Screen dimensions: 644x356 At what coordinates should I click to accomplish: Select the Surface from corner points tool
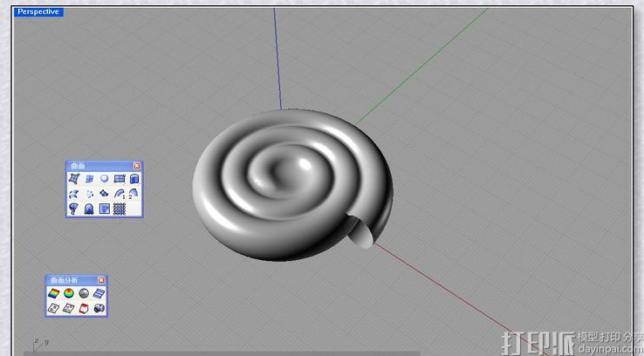(74, 179)
